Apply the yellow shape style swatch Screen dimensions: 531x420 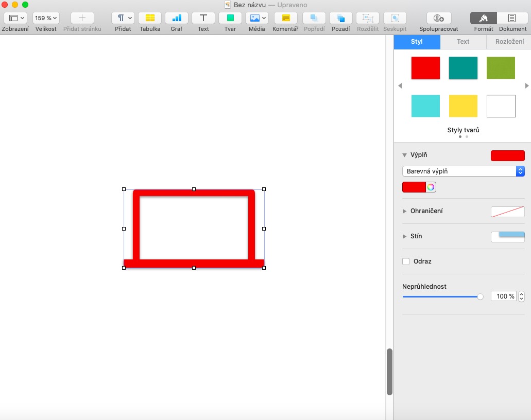click(463, 106)
